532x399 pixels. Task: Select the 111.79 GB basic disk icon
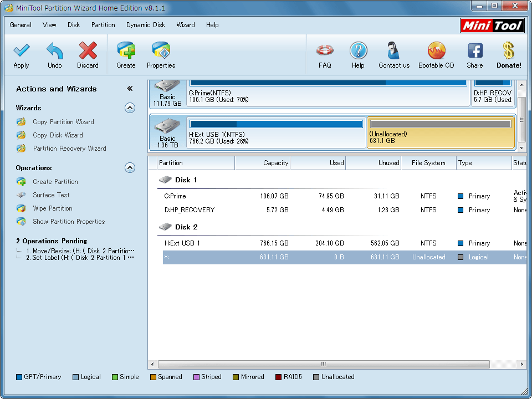(x=167, y=86)
